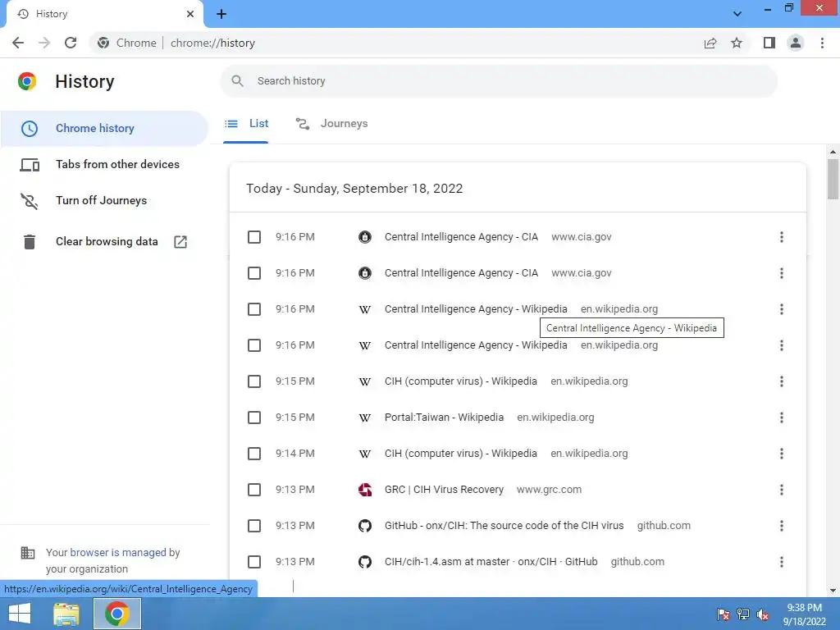
Task: Check the first Central Intelligence Agency - CIA entry
Action: (254, 237)
